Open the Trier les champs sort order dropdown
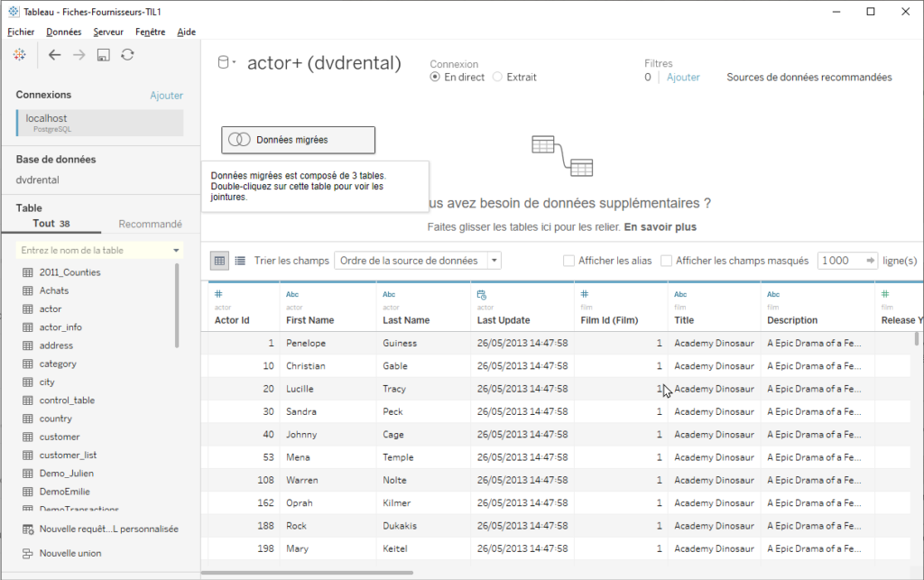 tap(418, 261)
